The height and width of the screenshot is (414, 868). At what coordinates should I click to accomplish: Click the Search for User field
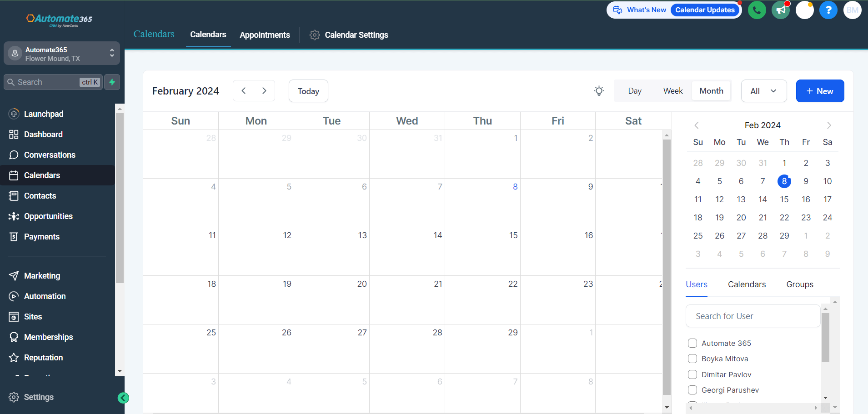click(x=752, y=316)
